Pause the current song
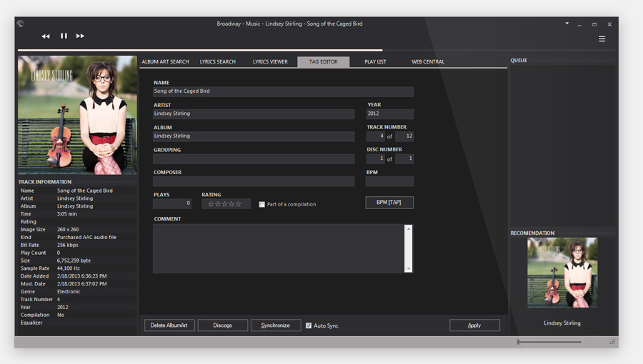Image resolution: width=643 pixels, height=364 pixels. [x=64, y=36]
